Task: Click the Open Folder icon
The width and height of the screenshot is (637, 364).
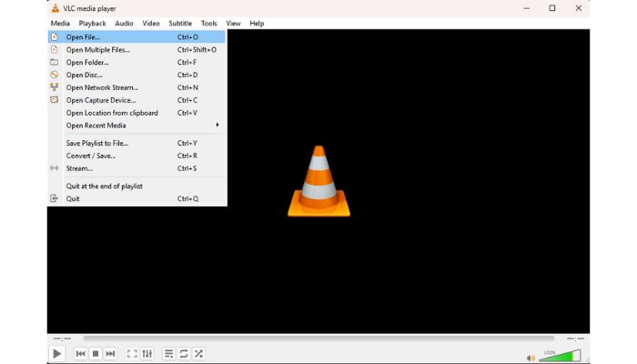Action: (x=54, y=62)
